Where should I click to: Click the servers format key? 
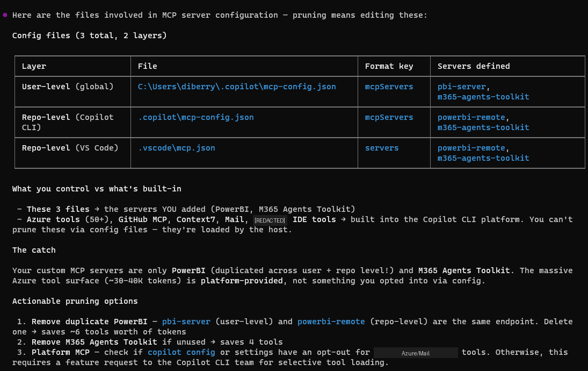(382, 148)
